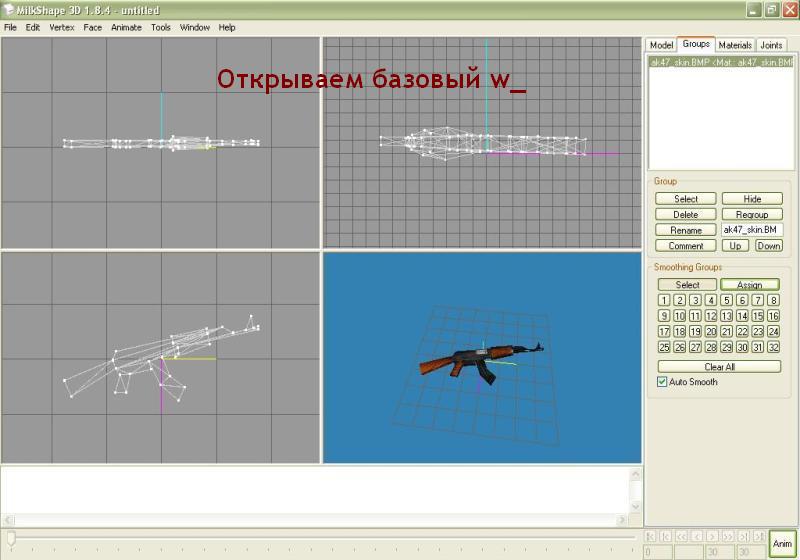Open the Animate menu
The width and height of the screenshot is (800, 560).
(x=126, y=27)
